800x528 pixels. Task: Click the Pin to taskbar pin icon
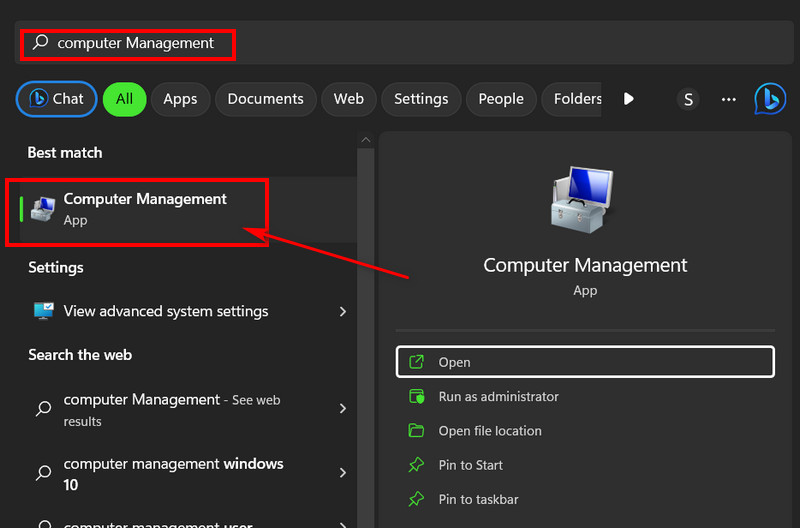coord(416,499)
